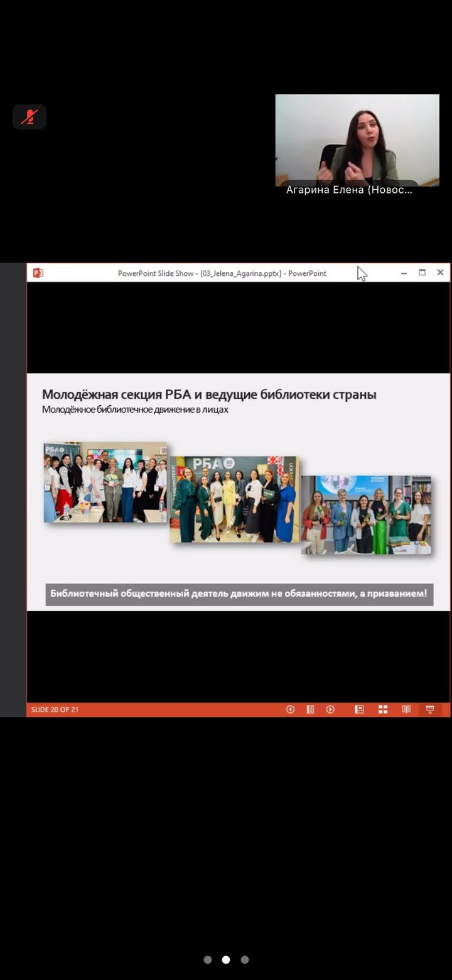
Task: Click the slide title 'Молодёжная секция РБА'
Action: coord(209,395)
